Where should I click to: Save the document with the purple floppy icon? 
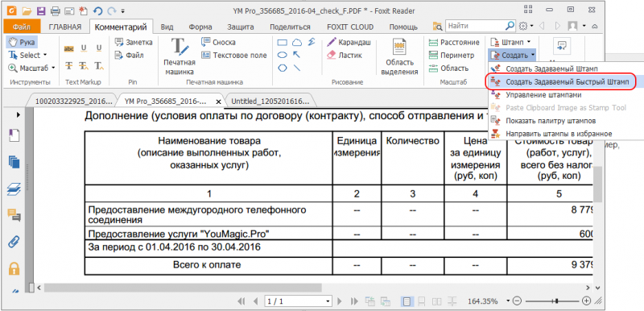tap(41, 10)
